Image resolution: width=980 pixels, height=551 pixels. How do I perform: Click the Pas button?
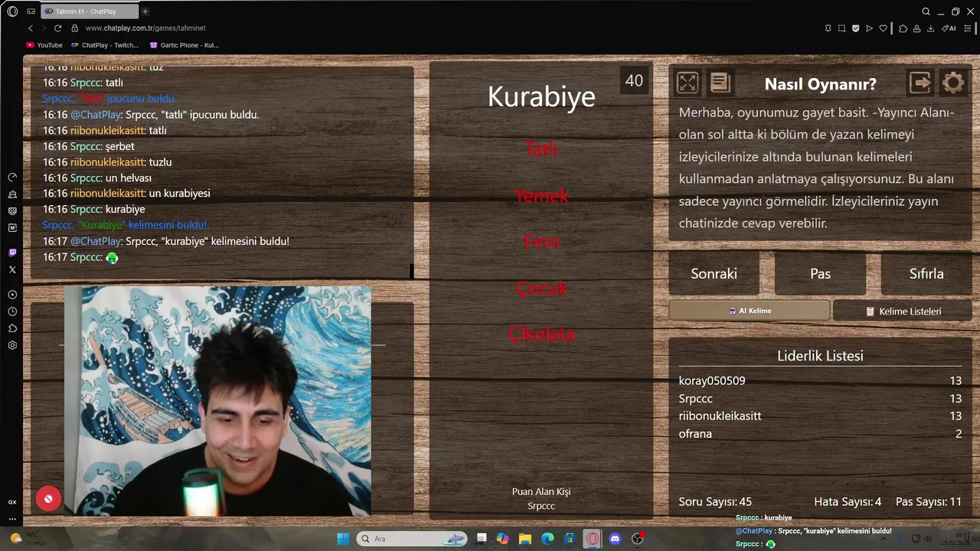[820, 273]
